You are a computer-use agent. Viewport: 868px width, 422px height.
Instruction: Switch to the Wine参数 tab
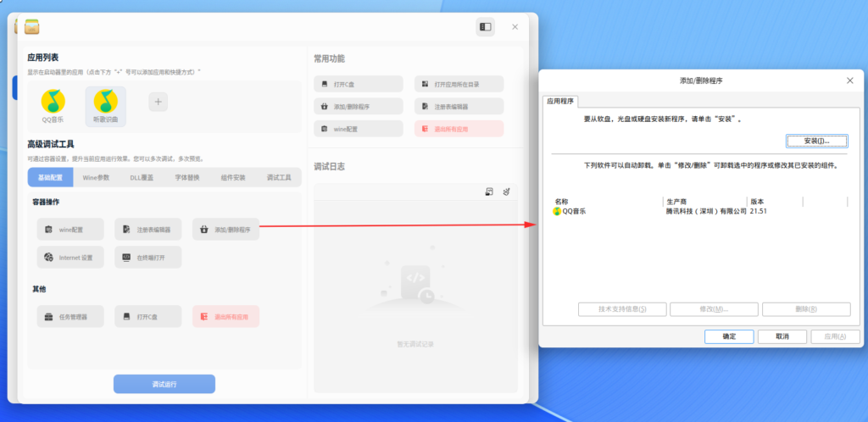click(x=96, y=178)
